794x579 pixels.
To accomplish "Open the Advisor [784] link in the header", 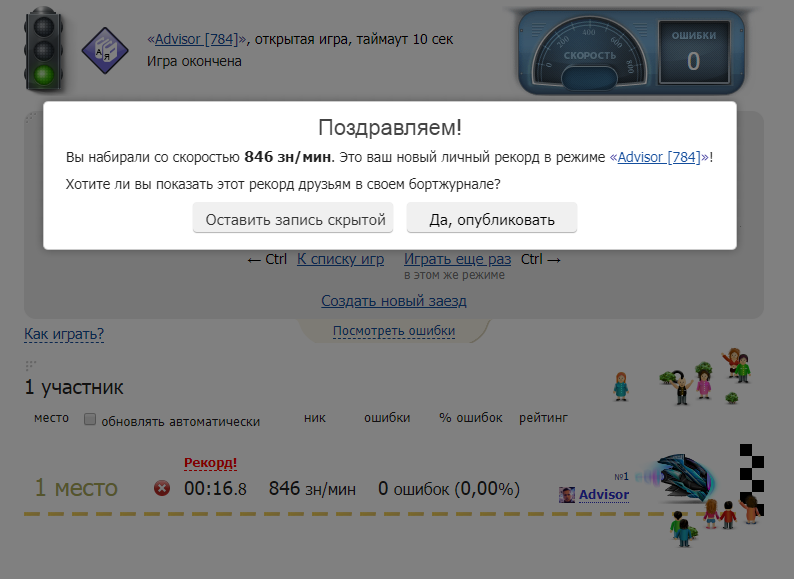I will [196, 39].
